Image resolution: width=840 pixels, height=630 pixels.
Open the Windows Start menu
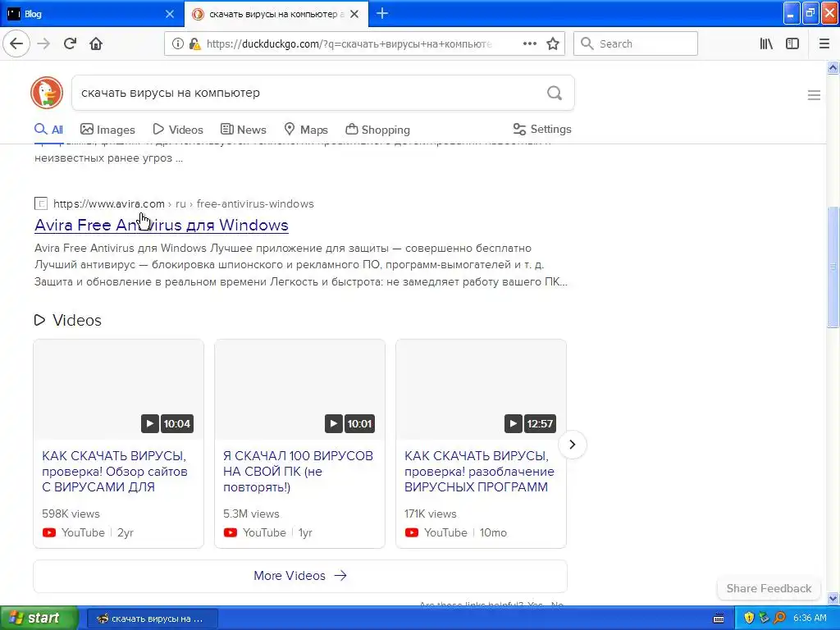click(39, 618)
